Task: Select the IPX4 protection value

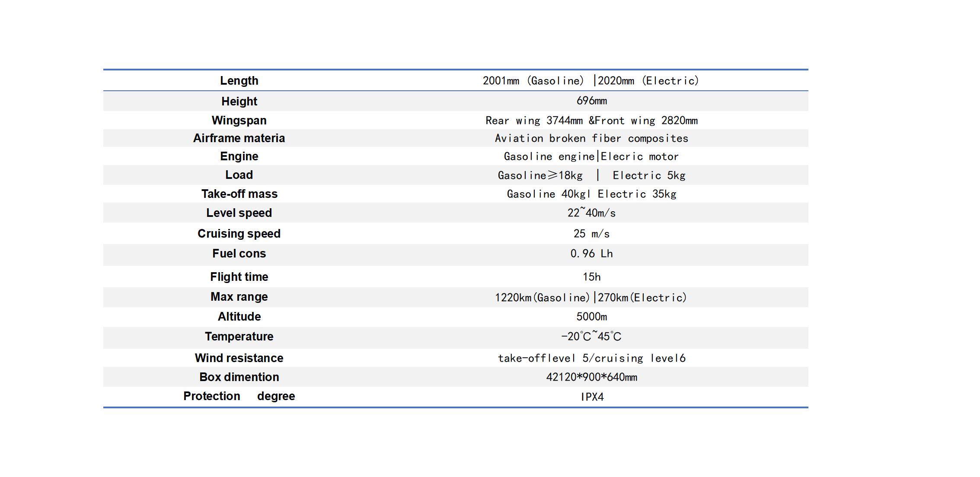Action: pyautogui.click(x=591, y=397)
